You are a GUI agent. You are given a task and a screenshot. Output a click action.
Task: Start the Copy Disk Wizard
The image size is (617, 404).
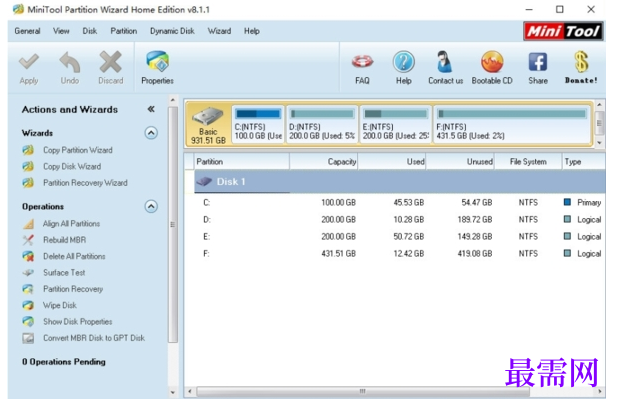72,167
